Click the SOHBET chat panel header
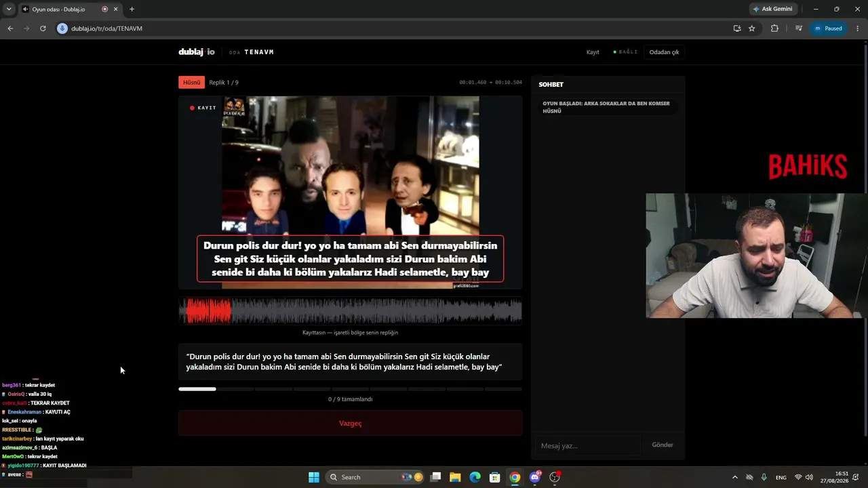The height and width of the screenshot is (488, 868). coord(551,85)
